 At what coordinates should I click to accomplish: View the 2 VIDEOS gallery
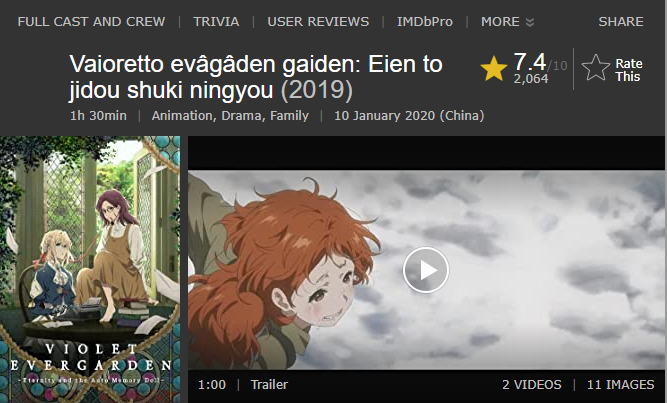tap(532, 385)
